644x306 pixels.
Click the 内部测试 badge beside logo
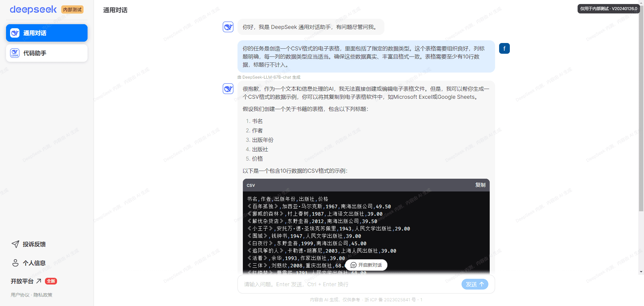click(72, 10)
